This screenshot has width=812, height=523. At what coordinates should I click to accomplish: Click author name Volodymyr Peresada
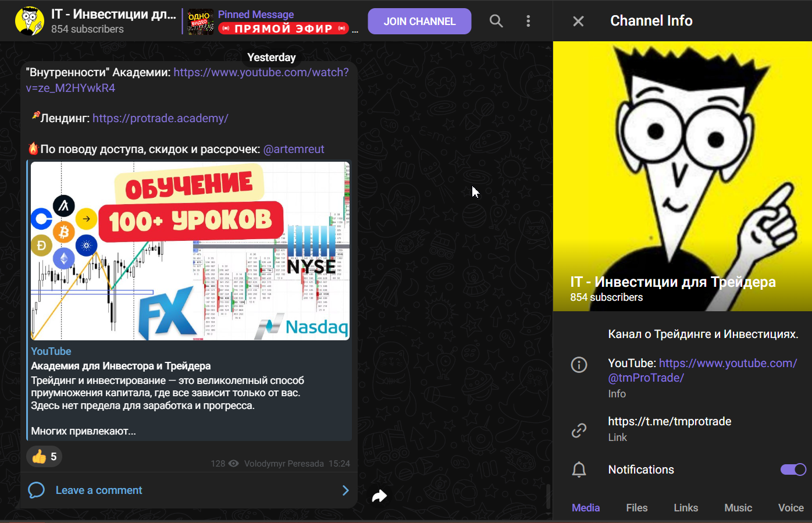284,464
